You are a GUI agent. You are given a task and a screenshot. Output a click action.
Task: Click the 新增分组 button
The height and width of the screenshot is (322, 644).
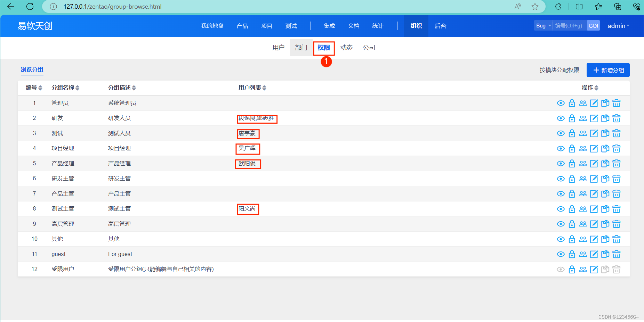(x=608, y=70)
